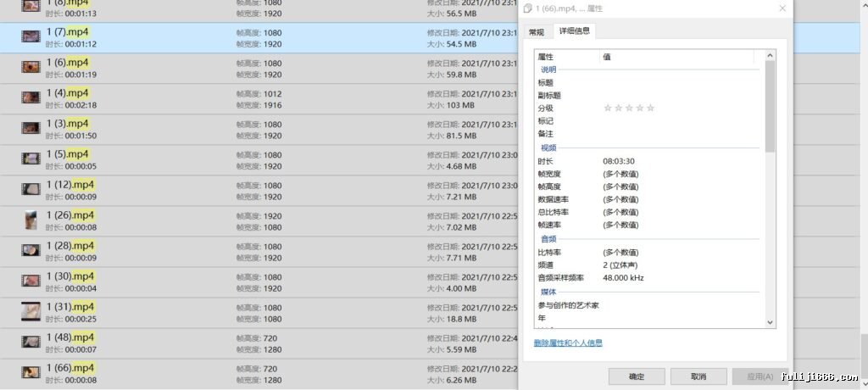Click the 总比特率 property row
868x390 pixels.
pyautogui.click(x=648, y=212)
